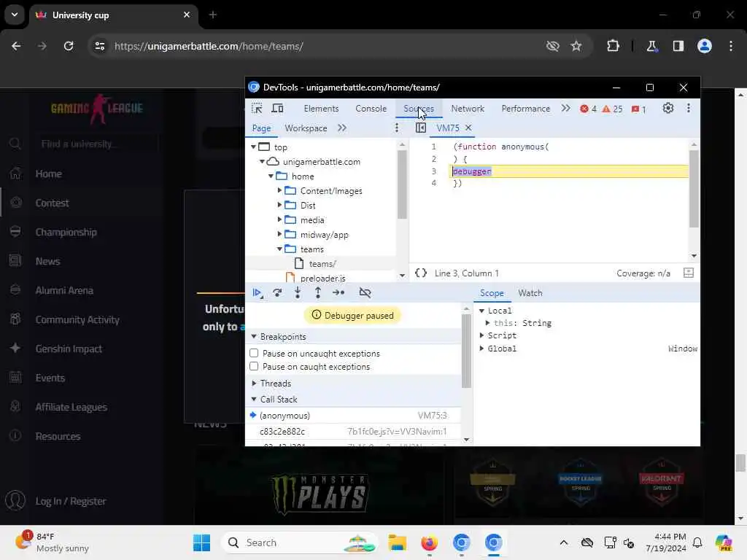The image size is (747, 560).
Task: Close the VM75 file tab
Action: [468, 128]
